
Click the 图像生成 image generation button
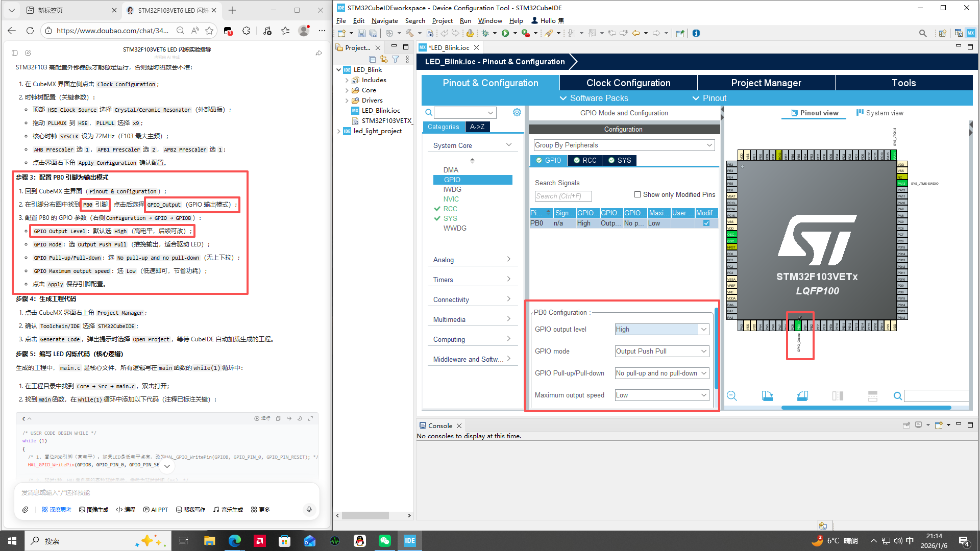pos(94,510)
